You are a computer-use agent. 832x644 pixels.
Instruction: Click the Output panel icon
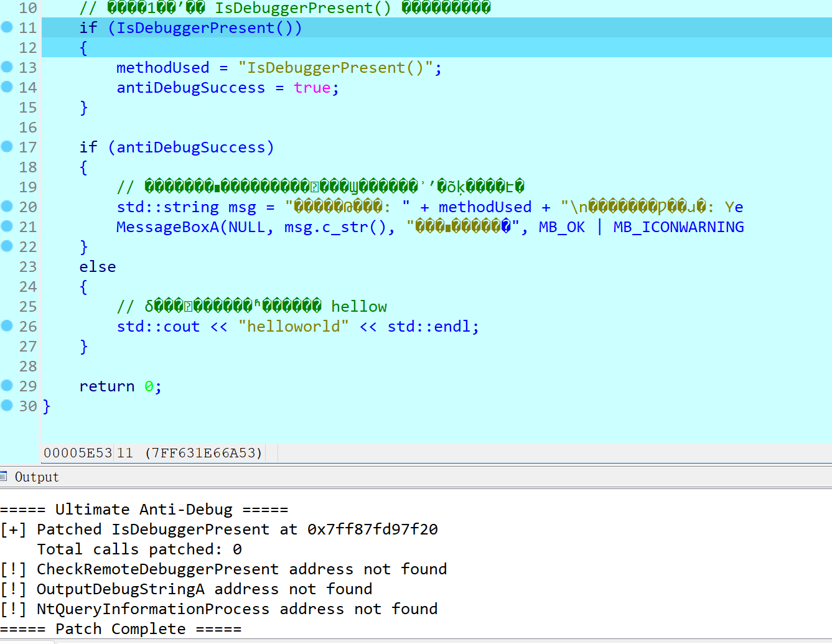tap(4, 477)
